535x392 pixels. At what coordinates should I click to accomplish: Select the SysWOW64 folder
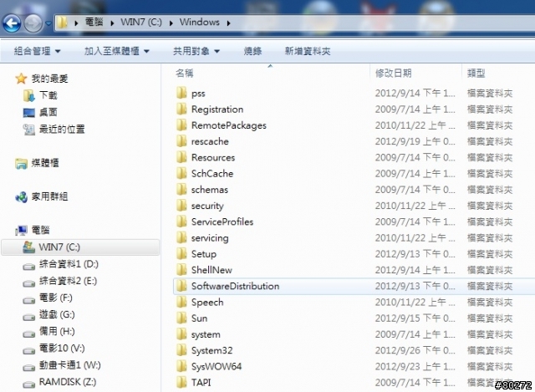[x=209, y=366]
